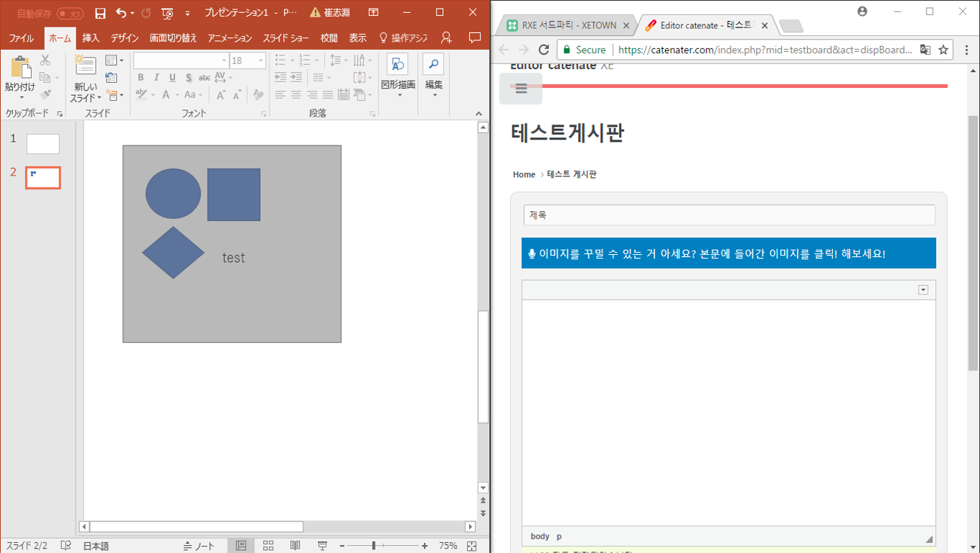Apply strikethrough (abc) formatting

point(204,78)
